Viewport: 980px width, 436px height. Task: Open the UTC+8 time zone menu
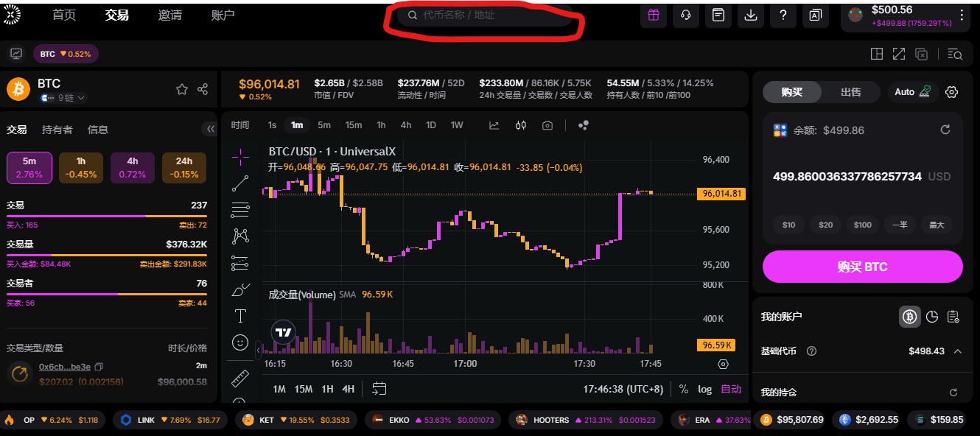[623, 389]
